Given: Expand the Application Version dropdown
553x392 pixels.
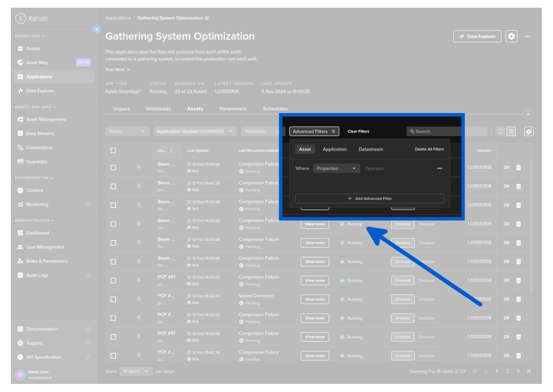Looking at the screenshot, I should click(x=195, y=132).
